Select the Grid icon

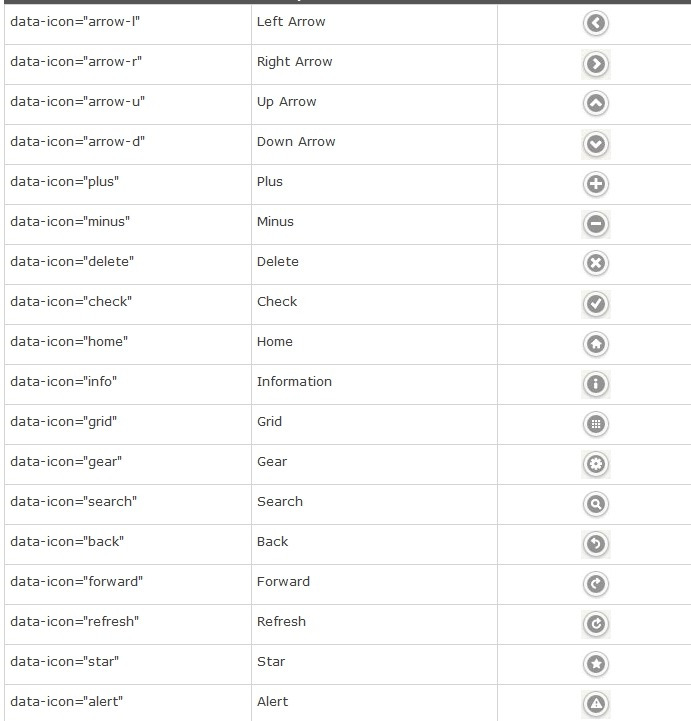pyautogui.click(x=596, y=424)
